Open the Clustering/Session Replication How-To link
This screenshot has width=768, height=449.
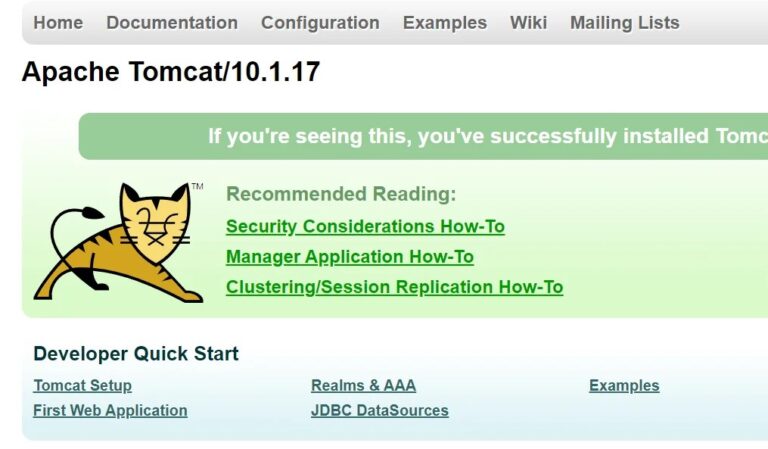click(394, 287)
